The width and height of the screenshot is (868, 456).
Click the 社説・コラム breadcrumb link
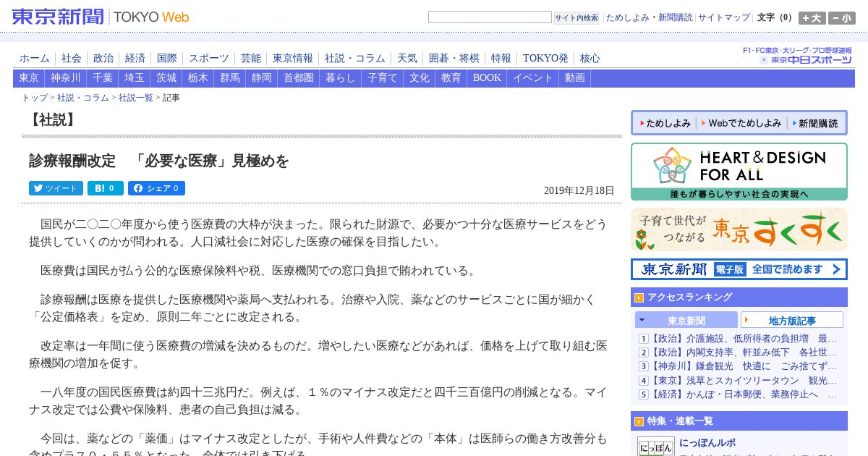(83, 98)
